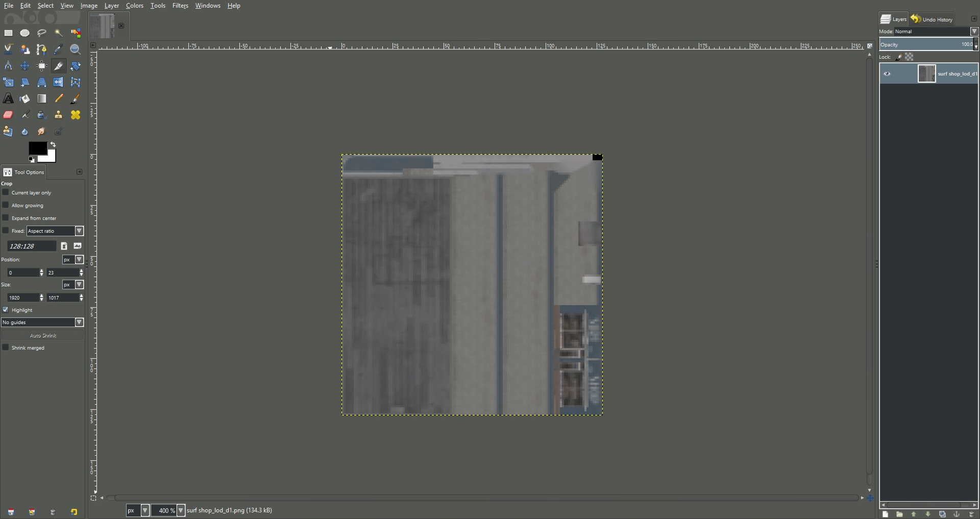Toggle Current layer only checkbox
Viewport: 980px width, 519px height.
coord(6,192)
